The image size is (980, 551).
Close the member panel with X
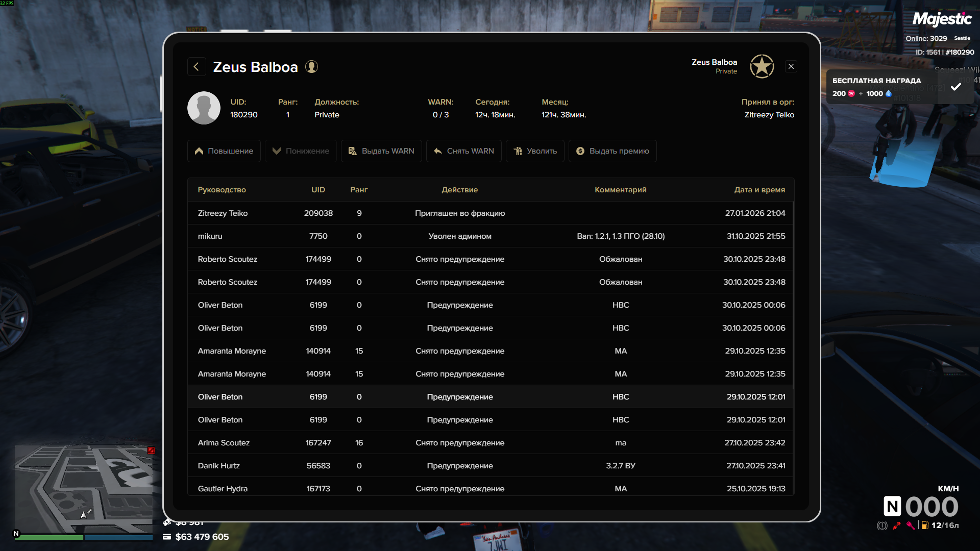tap(791, 66)
